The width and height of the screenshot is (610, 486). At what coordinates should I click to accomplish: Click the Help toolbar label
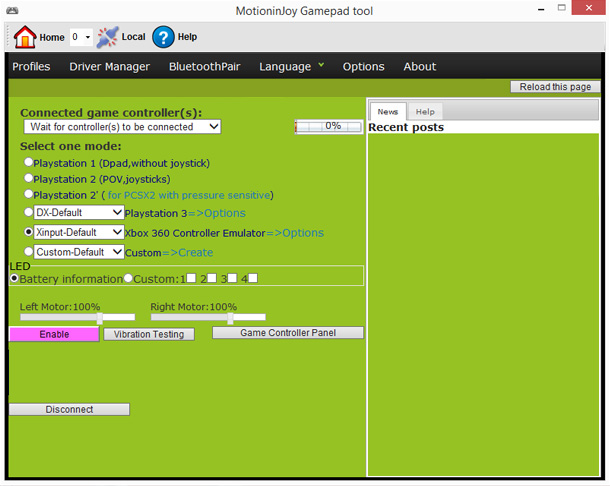click(x=187, y=37)
